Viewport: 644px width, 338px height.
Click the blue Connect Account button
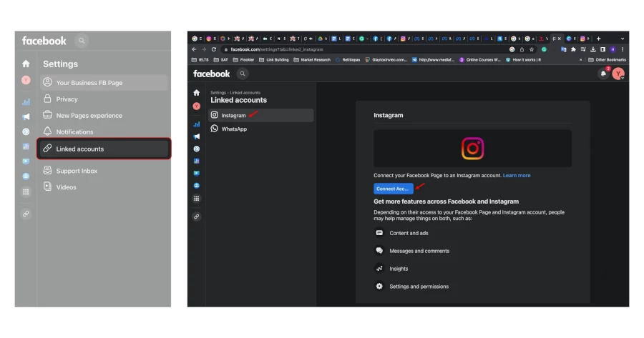pos(393,189)
